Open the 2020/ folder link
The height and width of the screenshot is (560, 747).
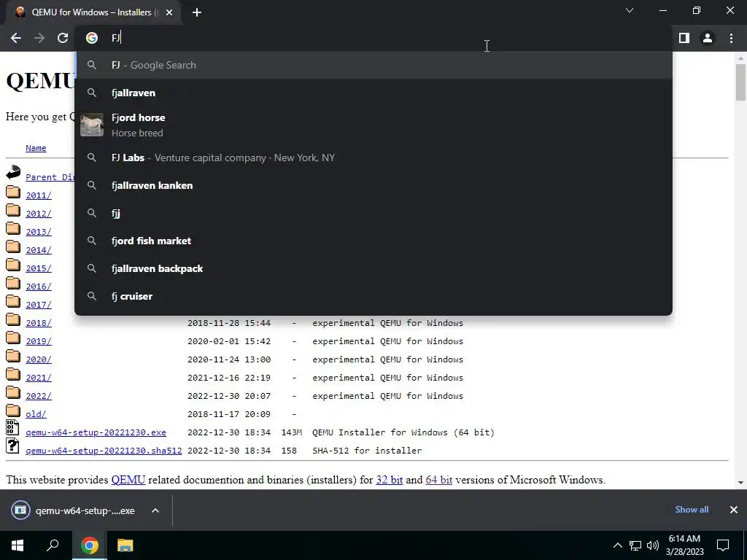pos(38,359)
